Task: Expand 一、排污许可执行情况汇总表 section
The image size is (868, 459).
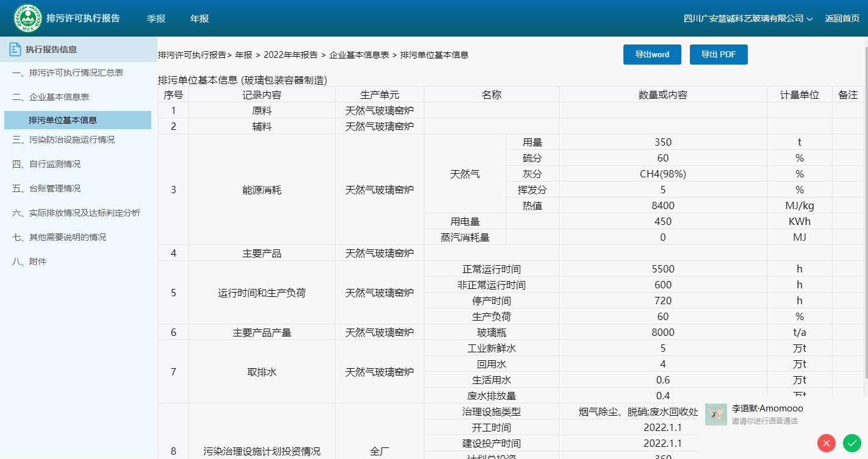Action: (68, 73)
